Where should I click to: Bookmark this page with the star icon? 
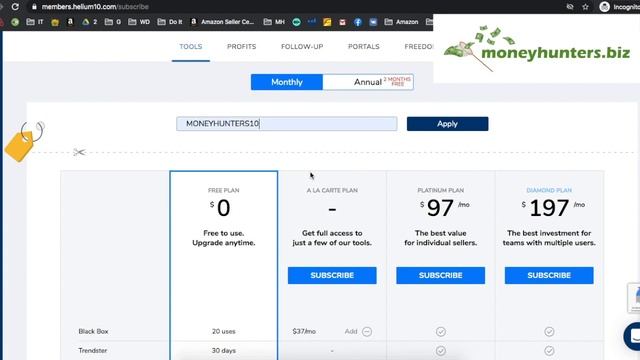point(585,7)
